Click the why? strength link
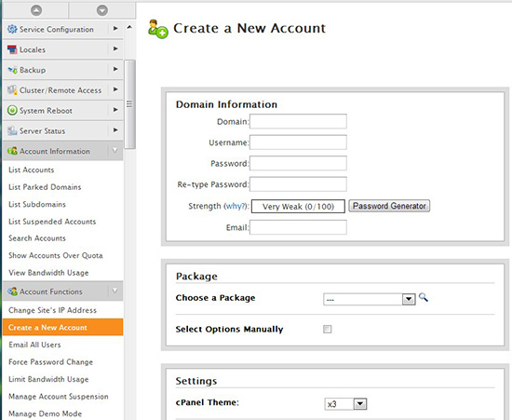The height and width of the screenshot is (420, 512). [x=236, y=206]
